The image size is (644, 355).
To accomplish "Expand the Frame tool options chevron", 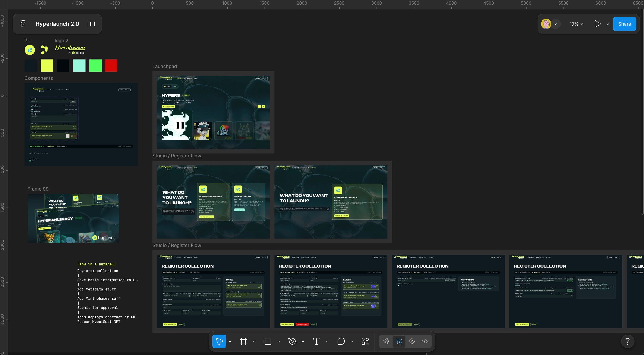I will [254, 342].
